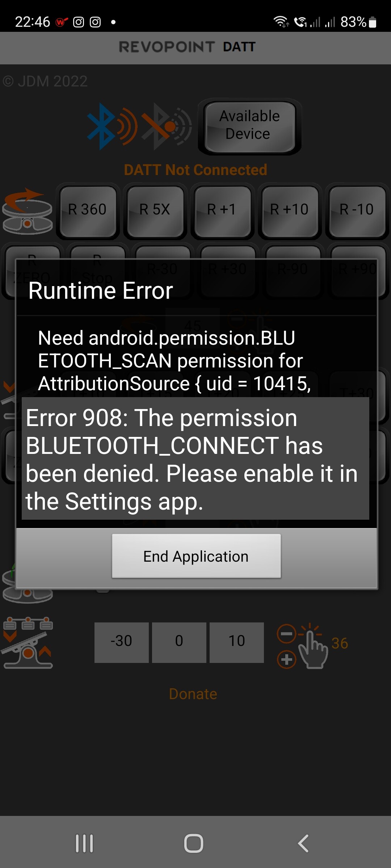Image resolution: width=391 pixels, height=868 pixels.
Task: Click End Application button
Action: point(196,556)
